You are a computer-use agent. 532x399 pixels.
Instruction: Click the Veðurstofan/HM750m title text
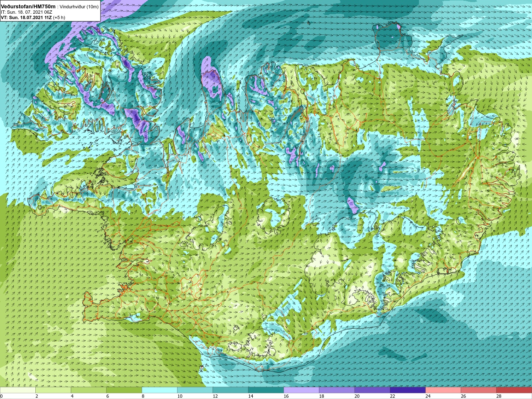(28, 7)
